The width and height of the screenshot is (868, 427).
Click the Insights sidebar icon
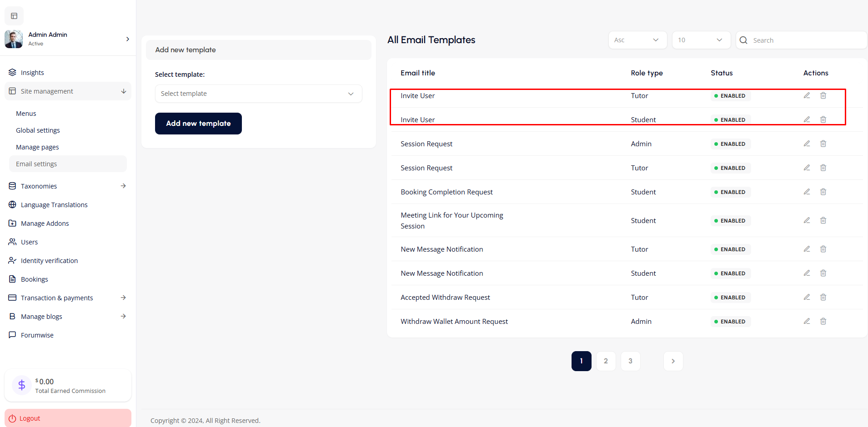12,72
